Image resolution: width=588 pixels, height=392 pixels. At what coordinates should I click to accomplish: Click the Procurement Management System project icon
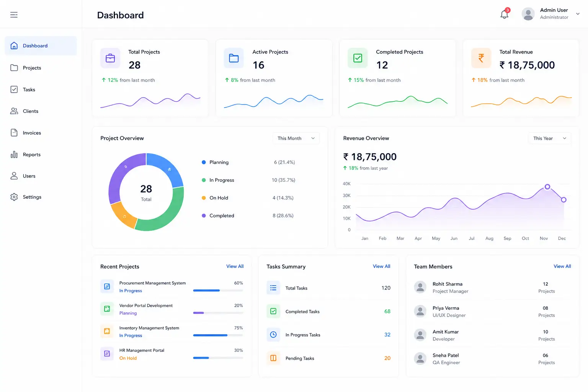pyautogui.click(x=107, y=286)
